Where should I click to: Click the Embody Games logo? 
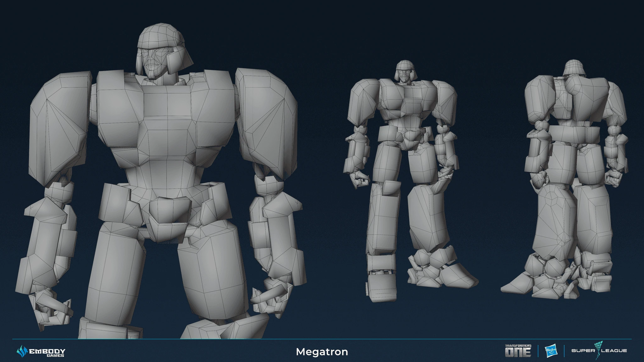coord(41,351)
